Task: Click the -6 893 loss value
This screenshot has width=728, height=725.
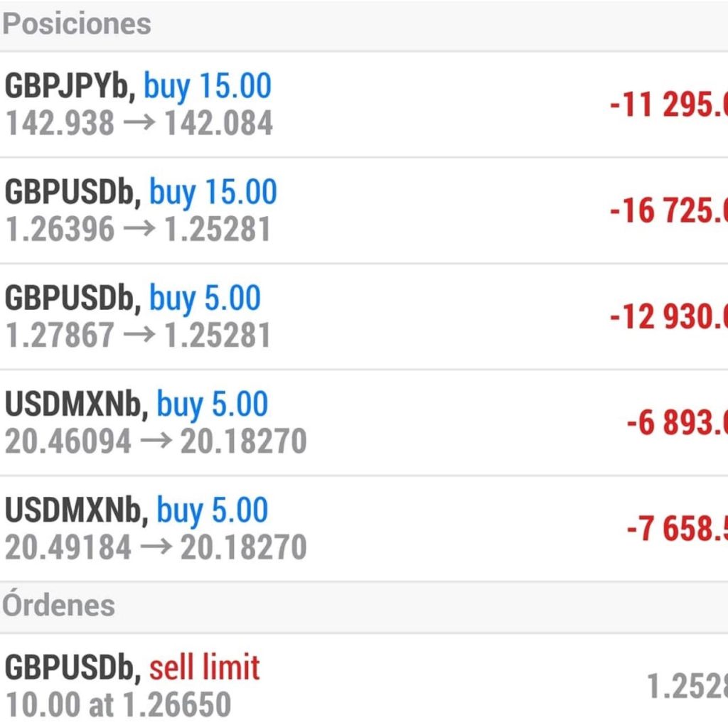Action: [677, 423]
